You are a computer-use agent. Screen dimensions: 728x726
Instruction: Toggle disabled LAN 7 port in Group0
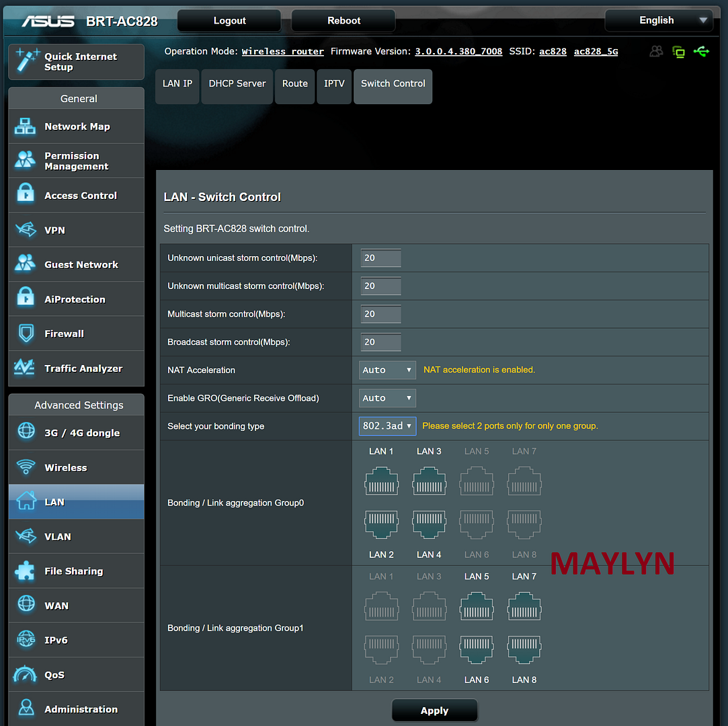click(524, 481)
